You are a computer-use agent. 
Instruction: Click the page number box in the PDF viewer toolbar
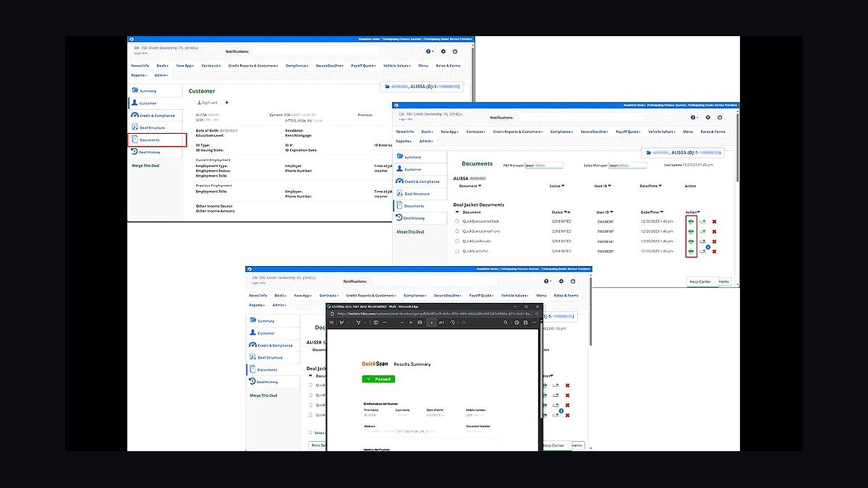click(x=431, y=322)
